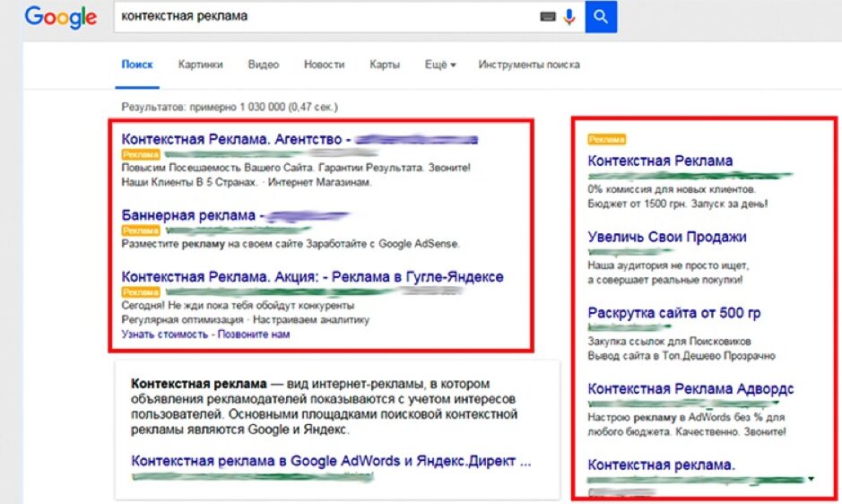842x504 pixels.
Task: Click the Реклама badge under 'Баннерная реклама'
Action: (141, 231)
